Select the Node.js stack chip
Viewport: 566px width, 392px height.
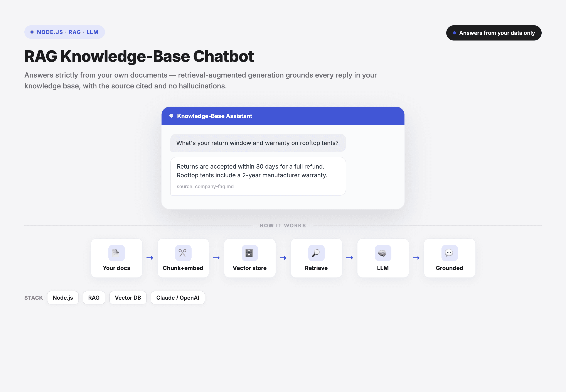(x=63, y=298)
